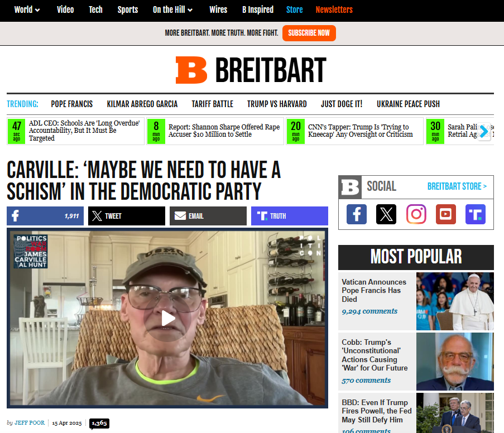Open Cobb Trump's Unconstitutional Actions story
504x433 pixels.
pos(375,355)
